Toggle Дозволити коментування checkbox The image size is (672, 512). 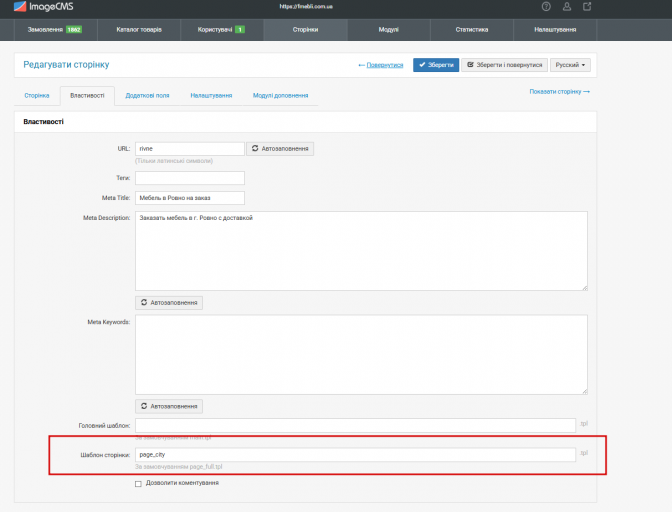click(138, 484)
